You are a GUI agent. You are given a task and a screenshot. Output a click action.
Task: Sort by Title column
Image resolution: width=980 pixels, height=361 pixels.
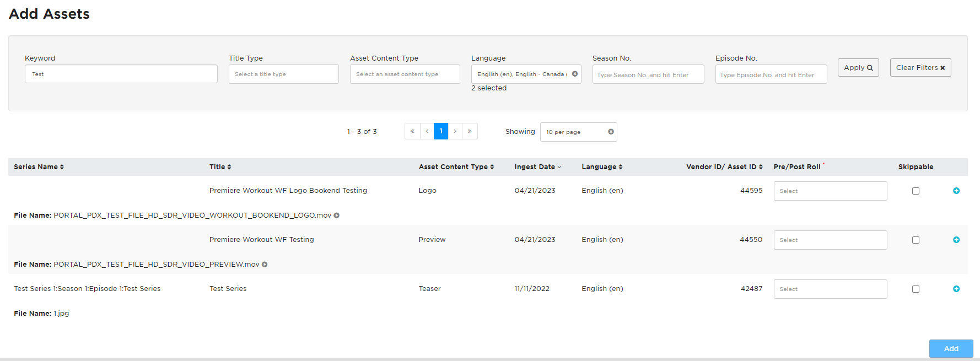220,167
